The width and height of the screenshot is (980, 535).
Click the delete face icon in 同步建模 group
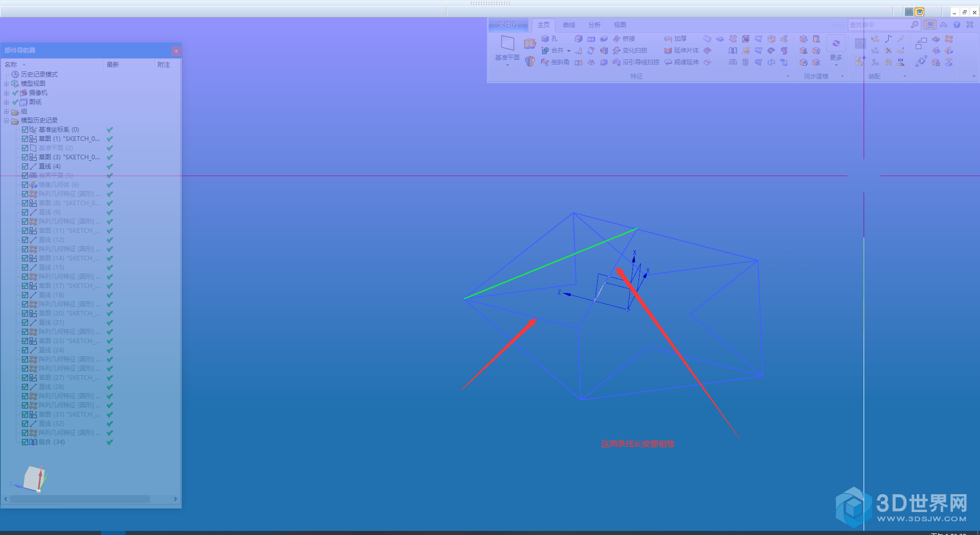tap(816, 62)
